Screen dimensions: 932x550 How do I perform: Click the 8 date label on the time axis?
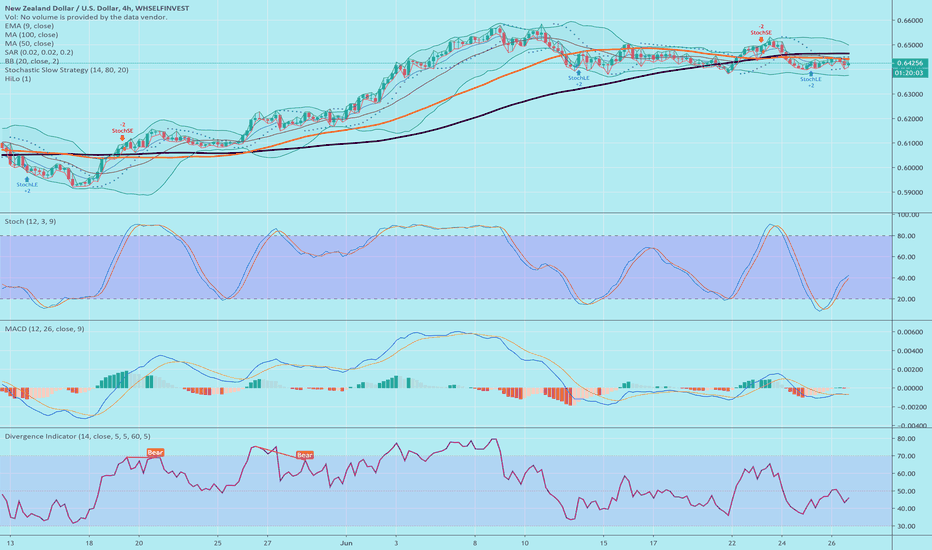coord(475,543)
